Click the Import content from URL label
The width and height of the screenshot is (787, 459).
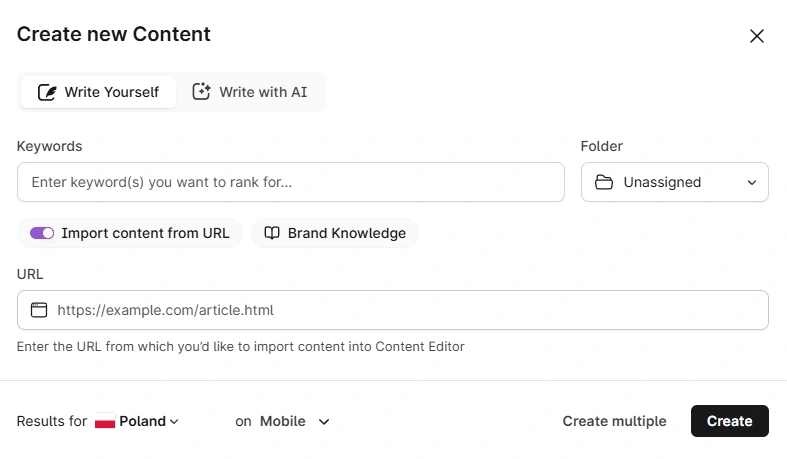(145, 233)
